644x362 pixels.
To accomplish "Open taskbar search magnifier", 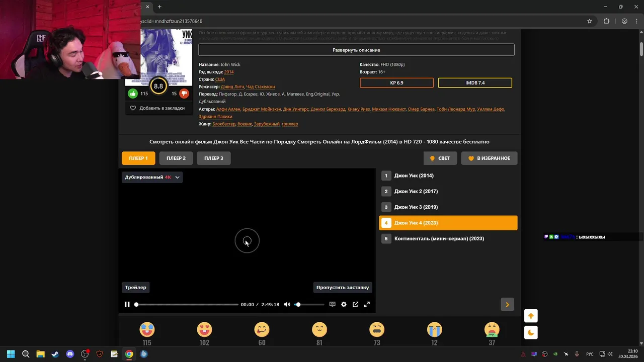I will point(26,354).
